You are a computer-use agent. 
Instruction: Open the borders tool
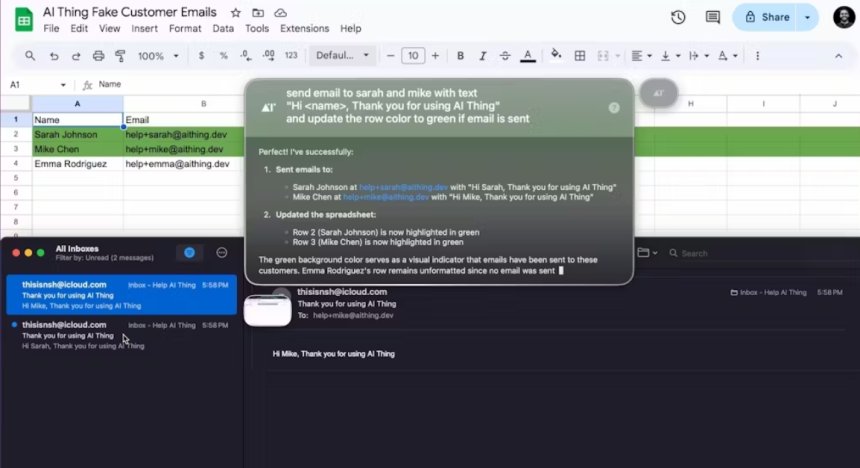[x=580, y=55]
